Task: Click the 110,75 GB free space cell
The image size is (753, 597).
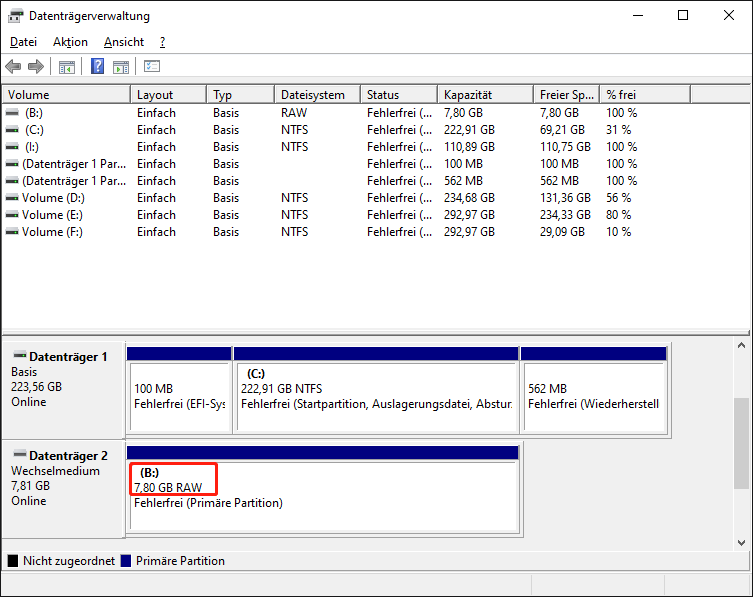Action: tap(565, 147)
